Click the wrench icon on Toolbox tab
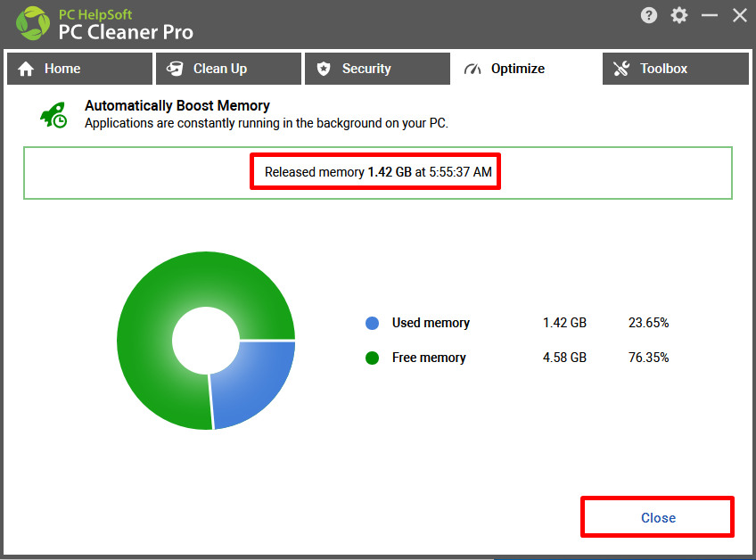 621,69
